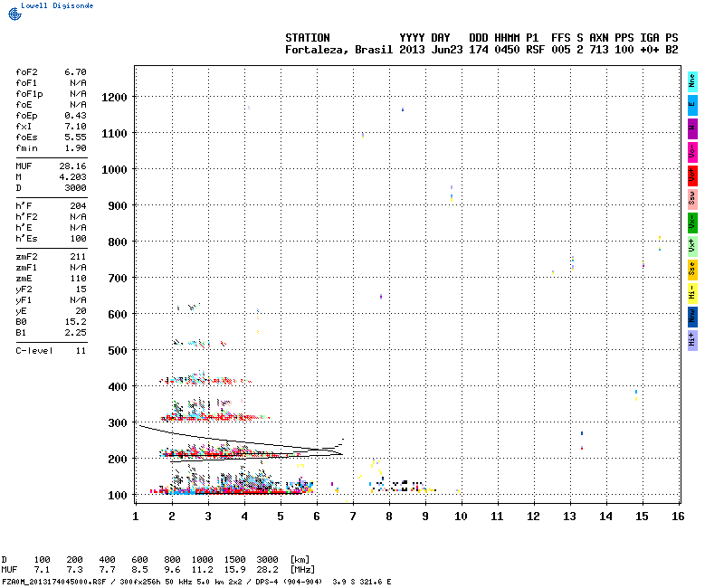The width and height of the screenshot is (724, 588).
Task: Click the 7 MHz frequency axis label
Action: click(x=353, y=517)
